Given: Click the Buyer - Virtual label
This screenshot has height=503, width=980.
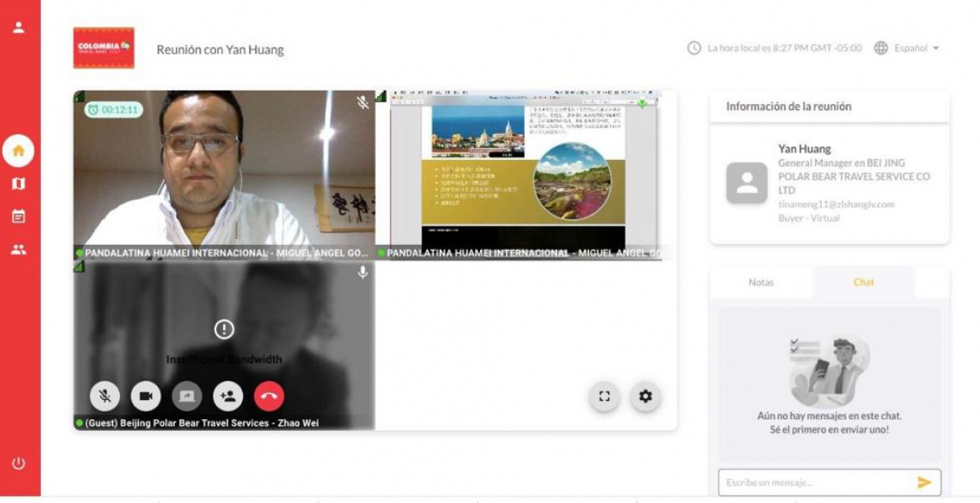Looking at the screenshot, I should [809, 218].
